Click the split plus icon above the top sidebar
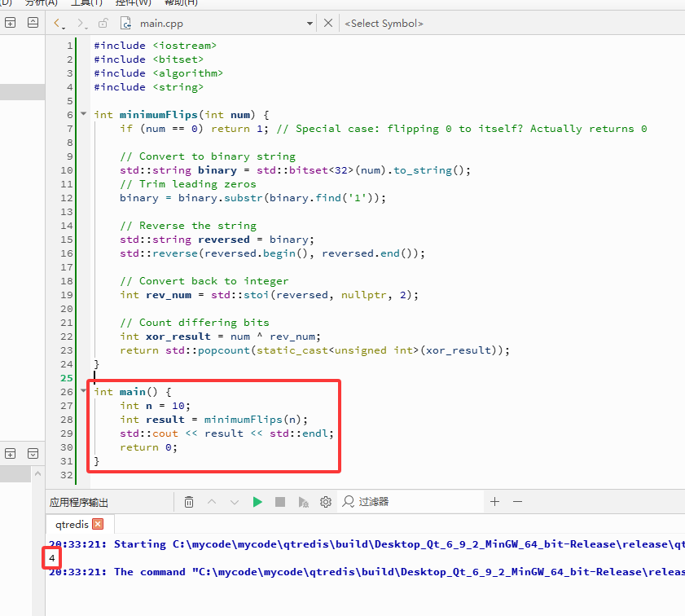The width and height of the screenshot is (685, 616). (10, 23)
